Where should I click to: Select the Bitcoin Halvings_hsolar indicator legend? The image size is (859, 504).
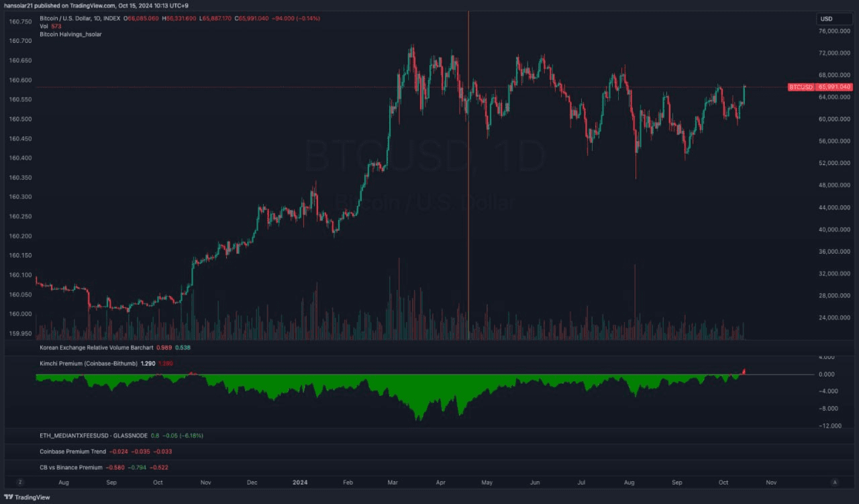click(70, 34)
